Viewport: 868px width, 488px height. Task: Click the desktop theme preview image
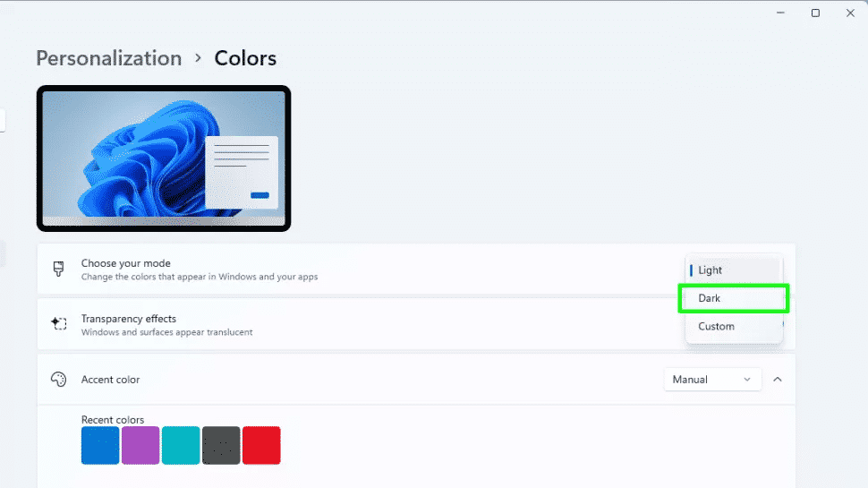164,158
